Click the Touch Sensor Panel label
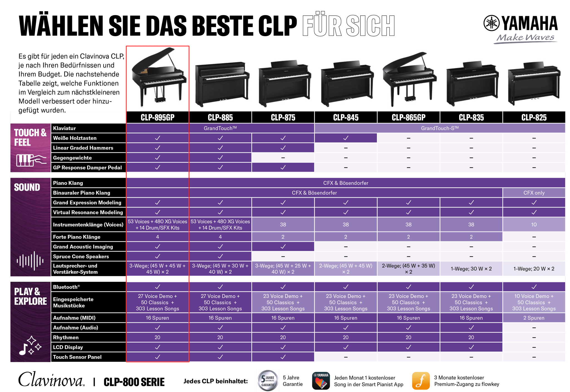The image size is (570, 392). pos(88,357)
